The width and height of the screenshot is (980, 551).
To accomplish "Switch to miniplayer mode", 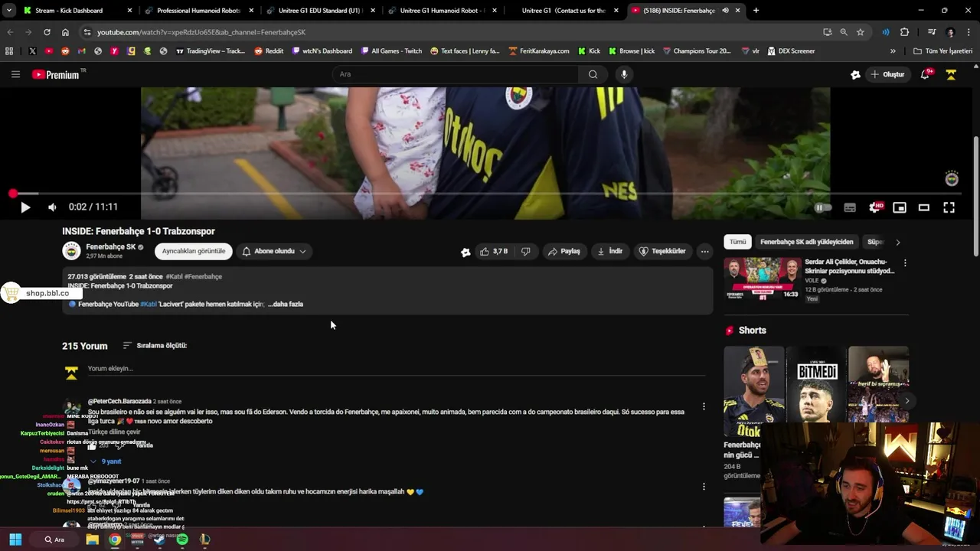I will click(x=900, y=207).
